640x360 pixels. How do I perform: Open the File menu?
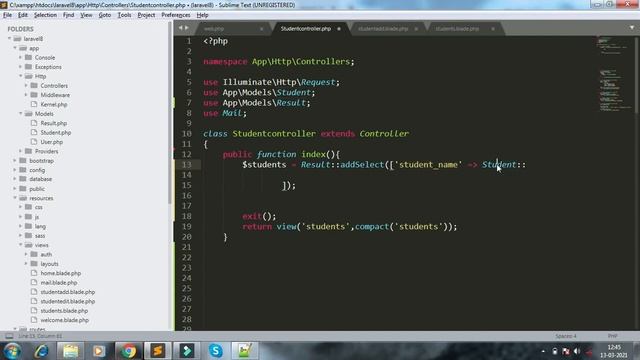(7, 15)
